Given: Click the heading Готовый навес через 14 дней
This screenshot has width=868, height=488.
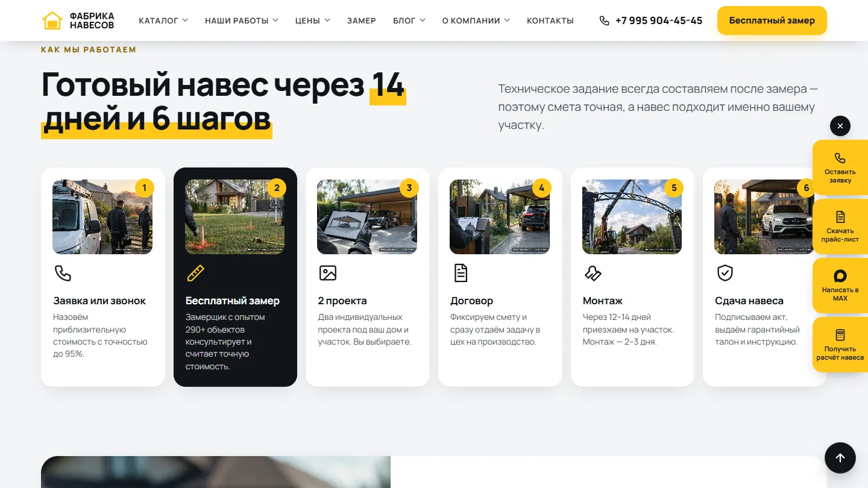Looking at the screenshot, I should click(224, 101).
